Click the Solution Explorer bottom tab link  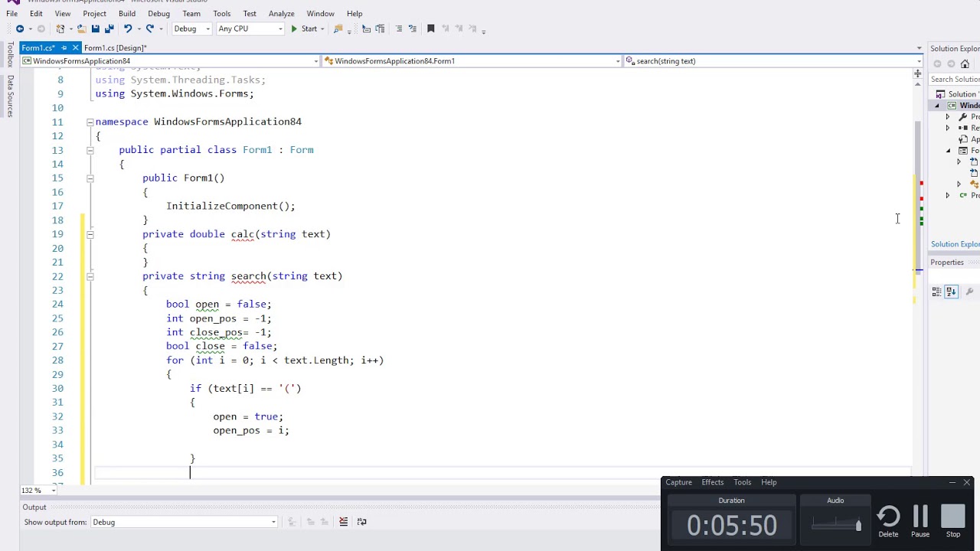pos(955,244)
